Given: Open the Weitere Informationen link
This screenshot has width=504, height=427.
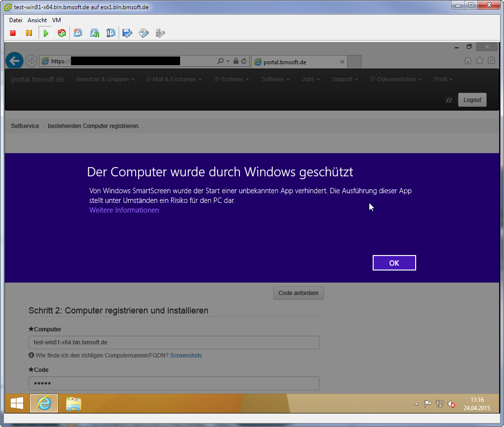Looking at the screenshot, I should tap(124, 210).
